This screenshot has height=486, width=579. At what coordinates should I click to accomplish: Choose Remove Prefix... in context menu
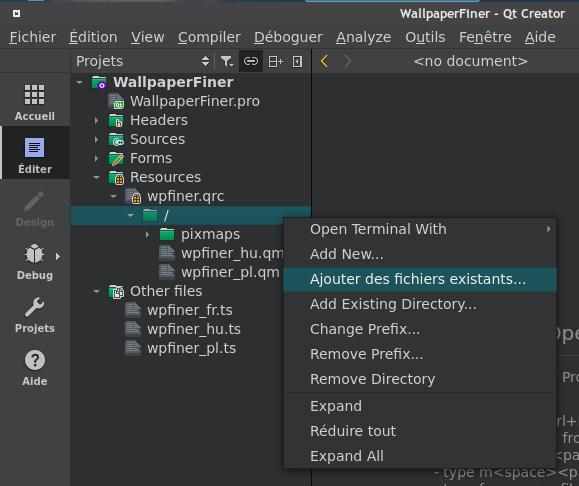(420, 354)
